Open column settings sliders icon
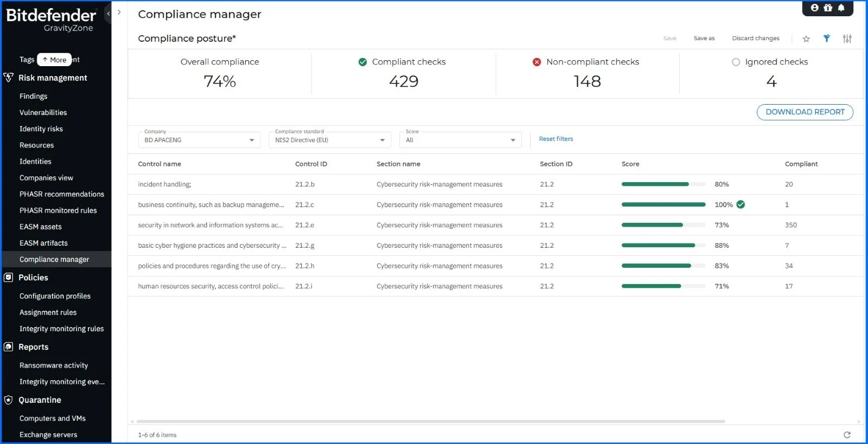Screen dimensions: 868x444 click(847, 38)
